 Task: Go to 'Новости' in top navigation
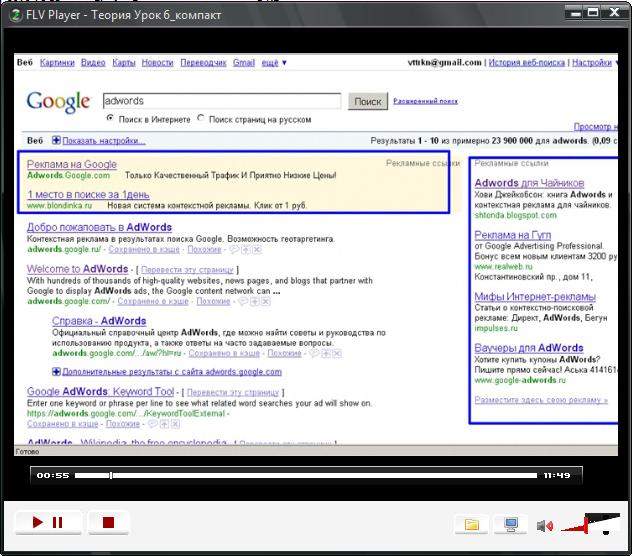pos(158,63)
